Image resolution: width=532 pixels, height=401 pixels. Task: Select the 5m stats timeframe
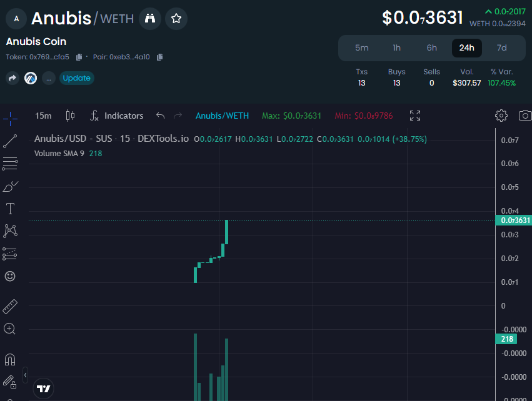[x=362, y=48]
